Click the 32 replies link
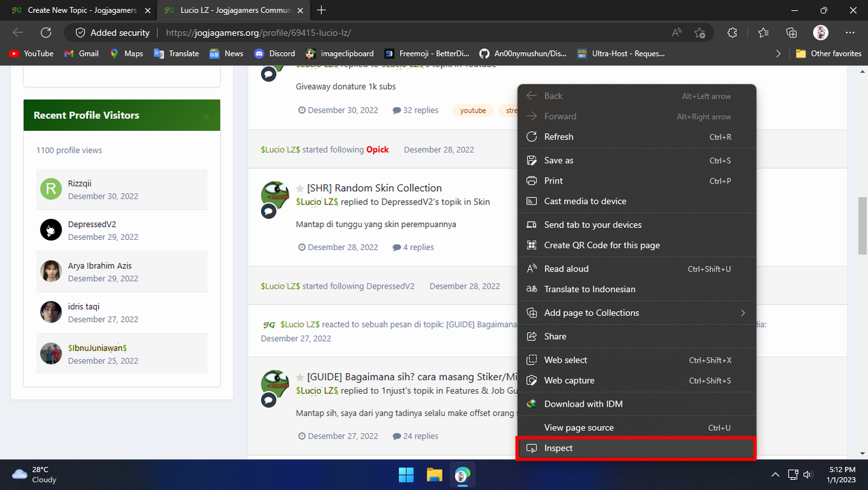Screen dimensions: 868x490 (x=416, y=110)
